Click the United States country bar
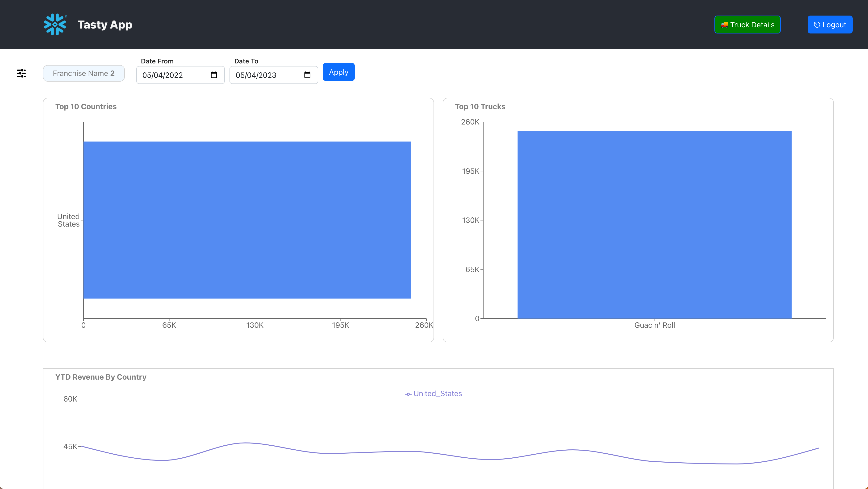868x489 pixels. click(x=247, y=220)
